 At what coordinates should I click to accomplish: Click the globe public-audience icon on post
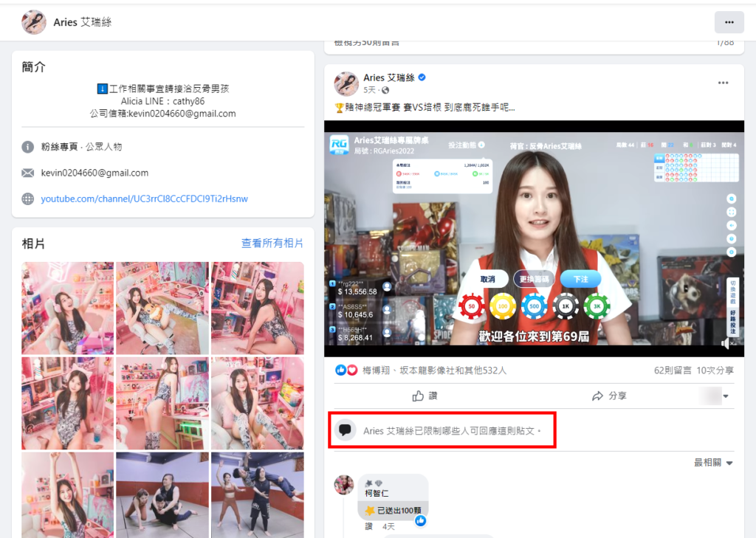385,91
